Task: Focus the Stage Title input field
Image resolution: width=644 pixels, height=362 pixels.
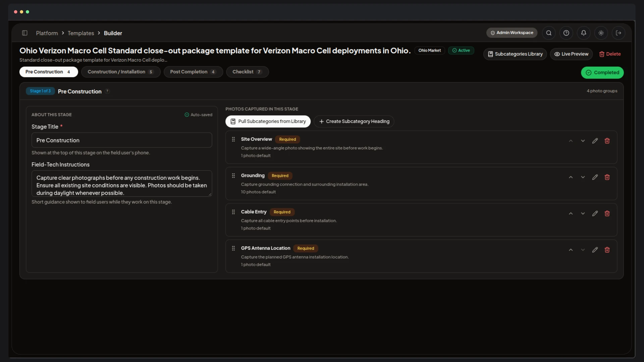Action: pyautogui.click(x=122, y=140)
